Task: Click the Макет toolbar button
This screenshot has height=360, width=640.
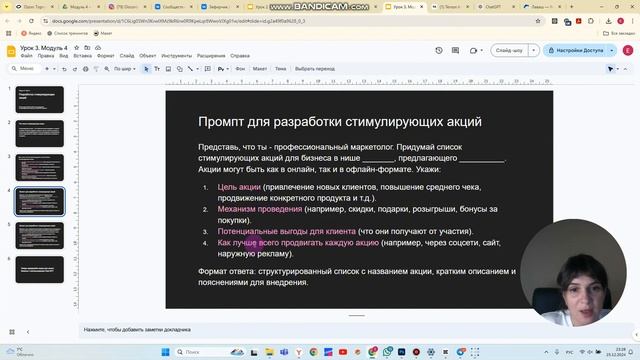Action: point(260,69)
